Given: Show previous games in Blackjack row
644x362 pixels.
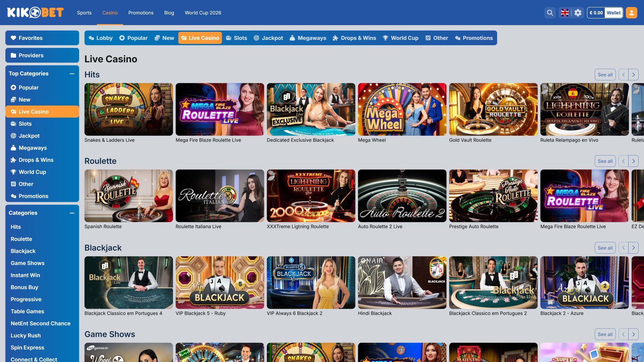Looking at the screenshot, I should [x=624, y=248].
